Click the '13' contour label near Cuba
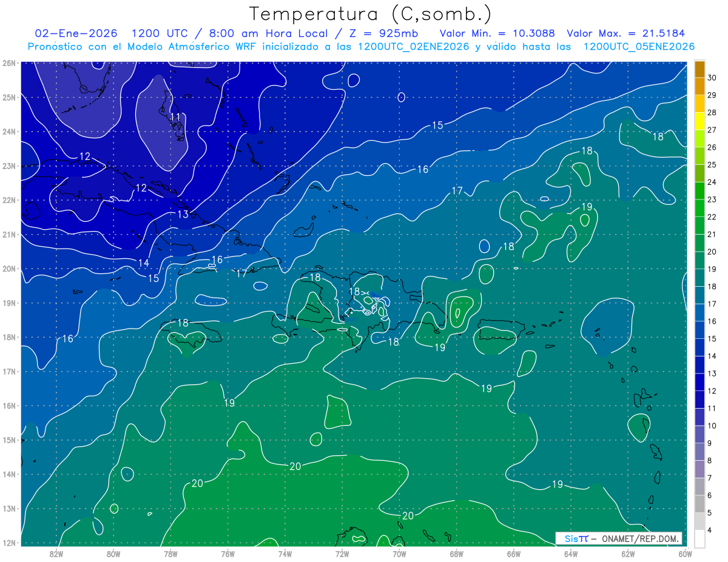This screenshot has width=728, height=562. click(183, 215)
